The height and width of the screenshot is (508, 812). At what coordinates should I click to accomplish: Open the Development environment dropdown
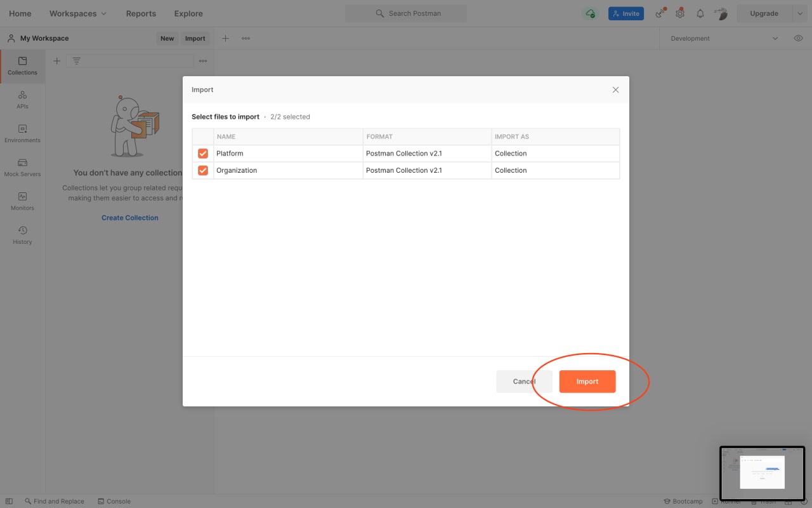coord(724,38)
